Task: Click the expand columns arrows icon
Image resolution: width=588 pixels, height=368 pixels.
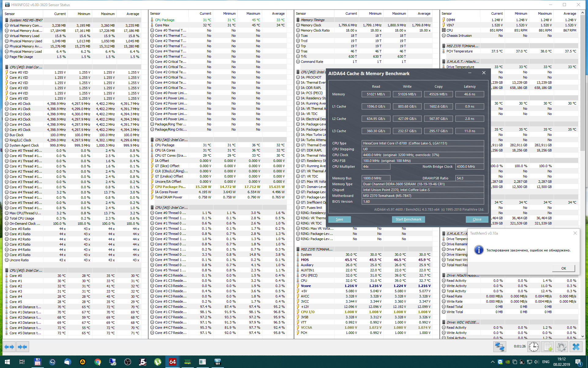Action: coord(9,347)
